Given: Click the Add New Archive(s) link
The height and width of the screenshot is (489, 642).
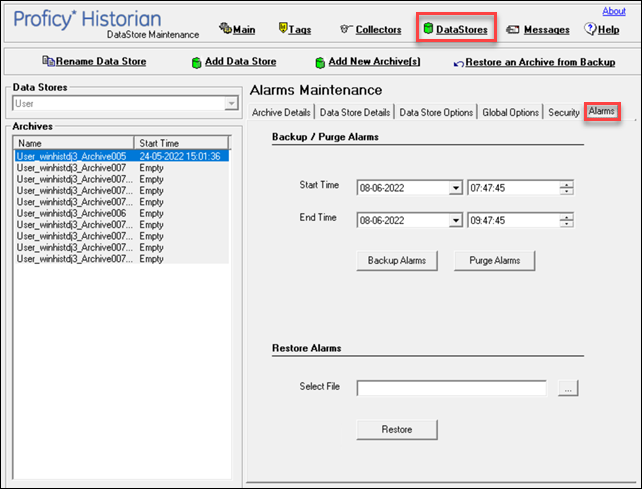Looking at the screenshot, I should 375,61.
